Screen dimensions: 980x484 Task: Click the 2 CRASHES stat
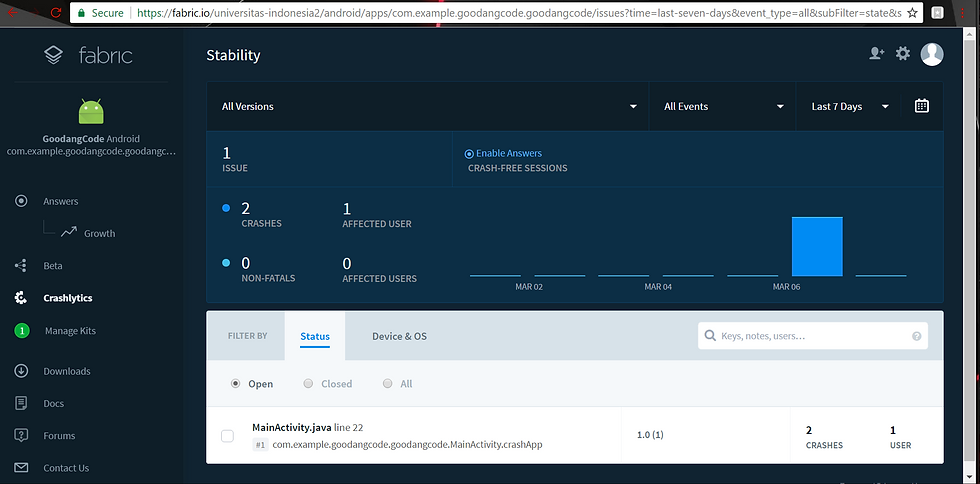pyautogui.click(x=261, y=214)
